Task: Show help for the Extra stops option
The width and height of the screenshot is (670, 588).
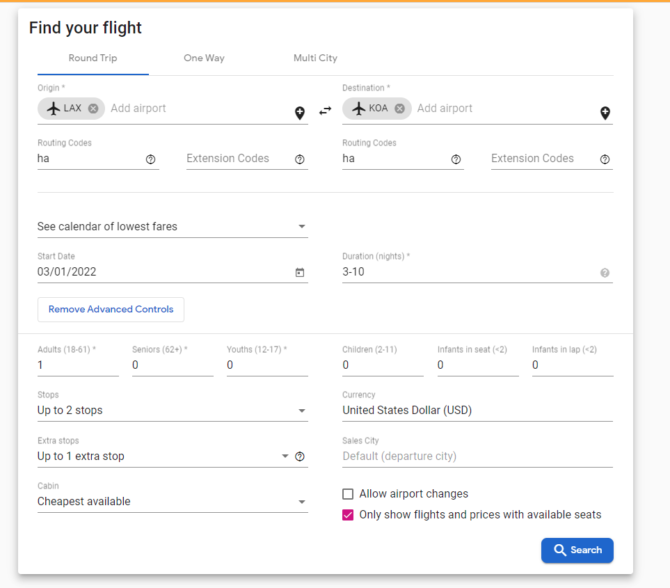Action: click(x=300, y=456)
